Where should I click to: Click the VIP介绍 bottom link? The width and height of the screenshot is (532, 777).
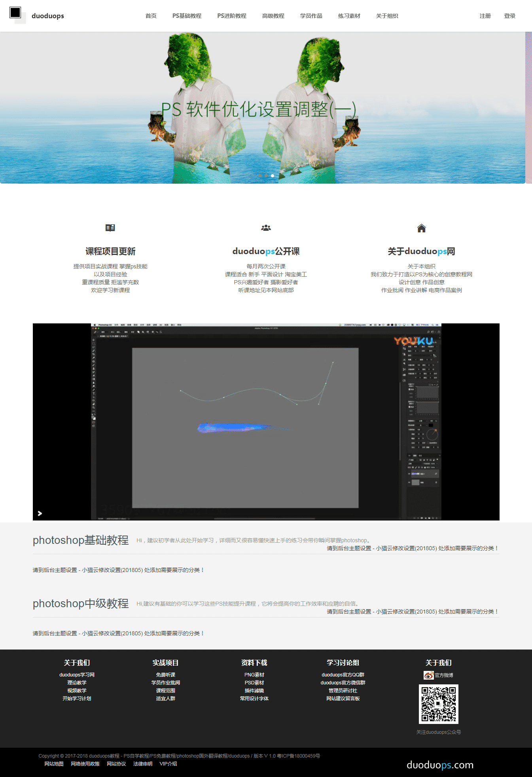pos(168,764)
